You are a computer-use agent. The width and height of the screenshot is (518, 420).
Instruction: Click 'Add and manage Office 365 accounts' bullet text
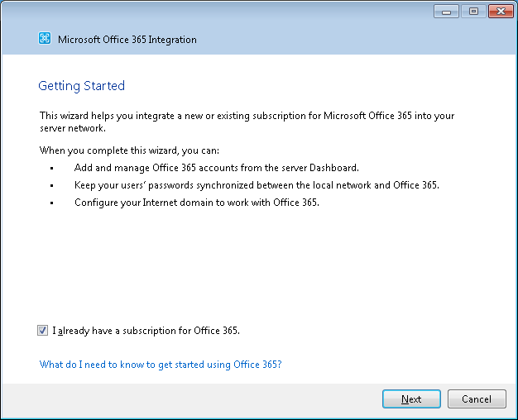tap(216, 168)
